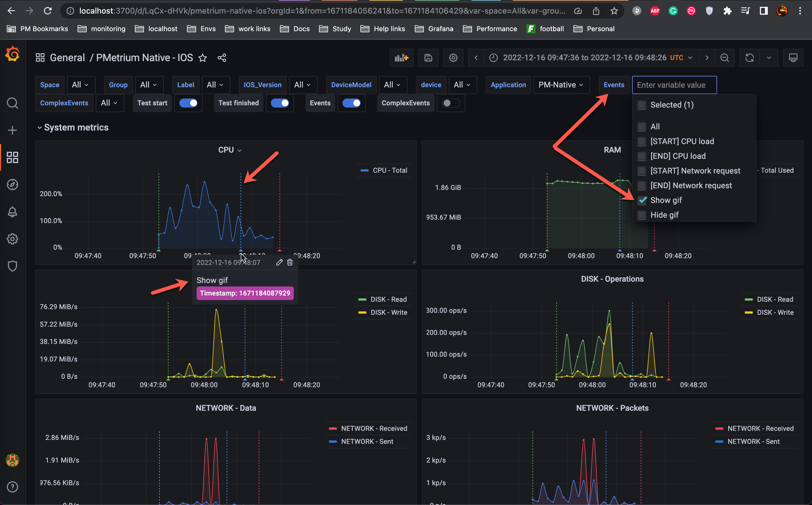Image resolution: width=812 pixels, height=505 pixels.
Task: Open Alerting bell icon in sidebar
Action: (12, 212)
